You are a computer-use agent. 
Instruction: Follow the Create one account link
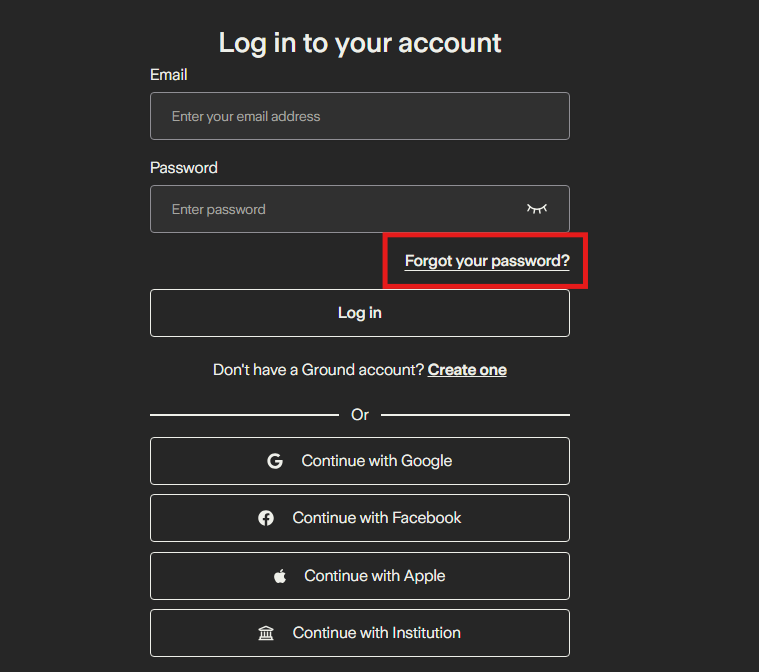tap(467, 370)
